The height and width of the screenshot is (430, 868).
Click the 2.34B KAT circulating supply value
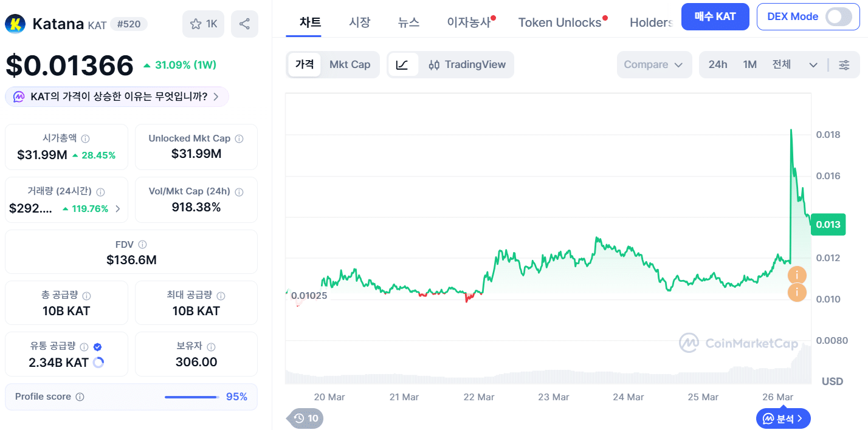[58, 363]
